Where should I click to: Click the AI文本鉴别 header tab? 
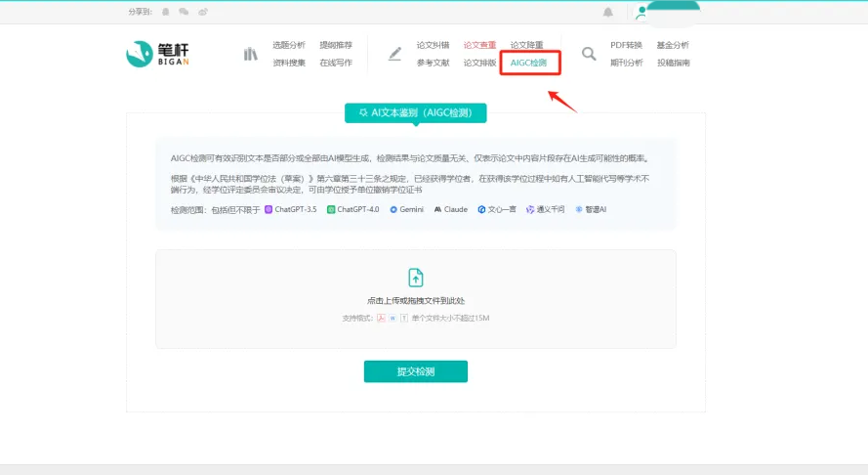[416, 113]
